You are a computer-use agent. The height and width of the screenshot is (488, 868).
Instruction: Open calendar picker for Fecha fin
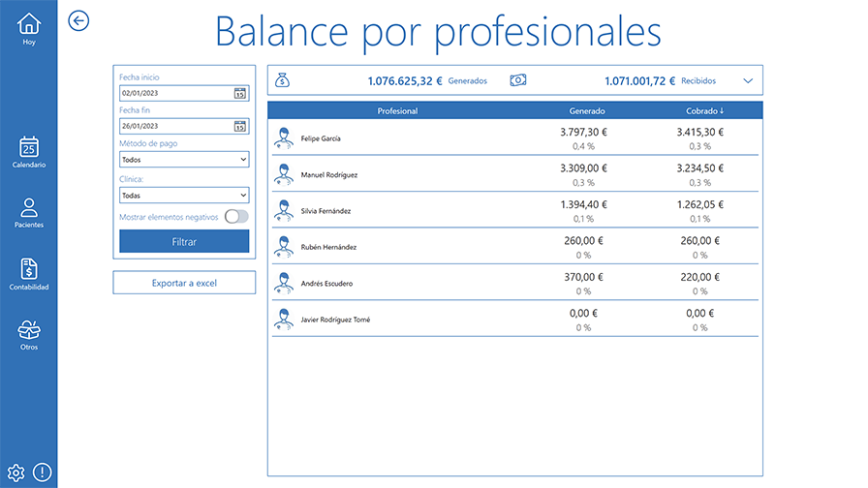[x=239, y=126]
